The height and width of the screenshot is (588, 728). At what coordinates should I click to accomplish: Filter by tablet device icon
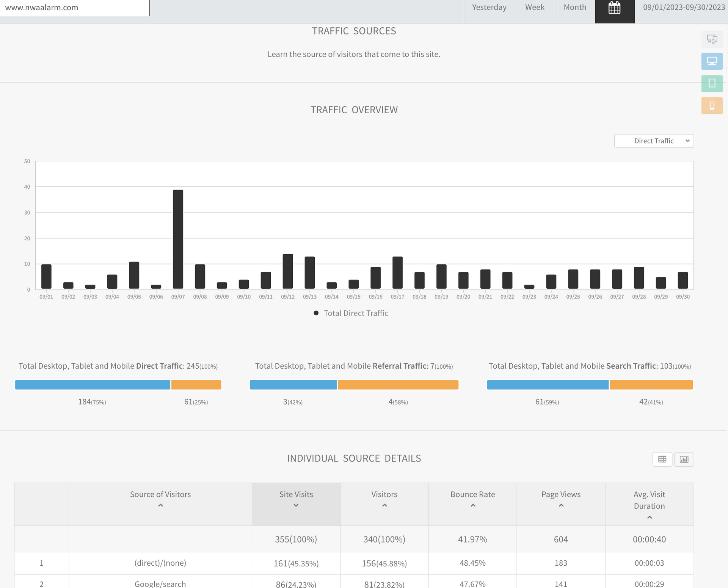pyautogui.click(x=712, y=83)
